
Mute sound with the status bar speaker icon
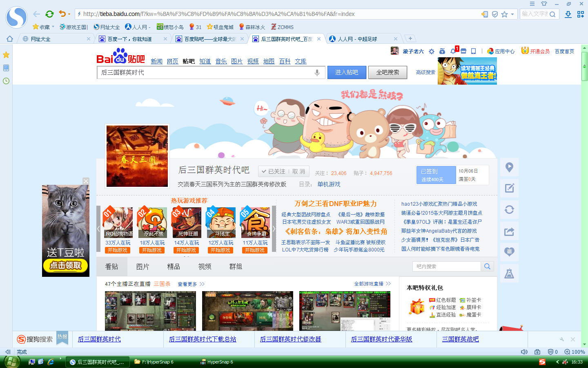point(524,352)
